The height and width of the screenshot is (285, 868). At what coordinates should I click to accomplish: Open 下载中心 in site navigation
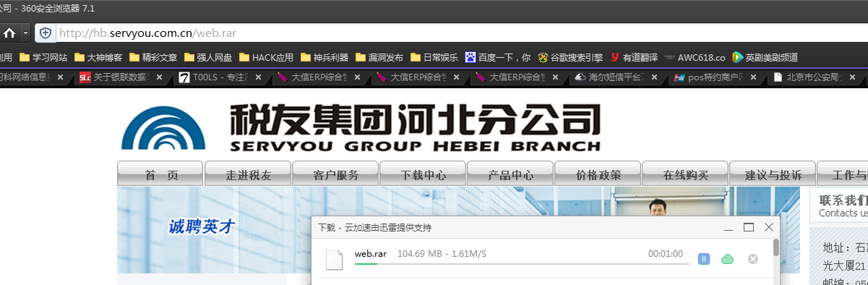click(x=423, y=174)
